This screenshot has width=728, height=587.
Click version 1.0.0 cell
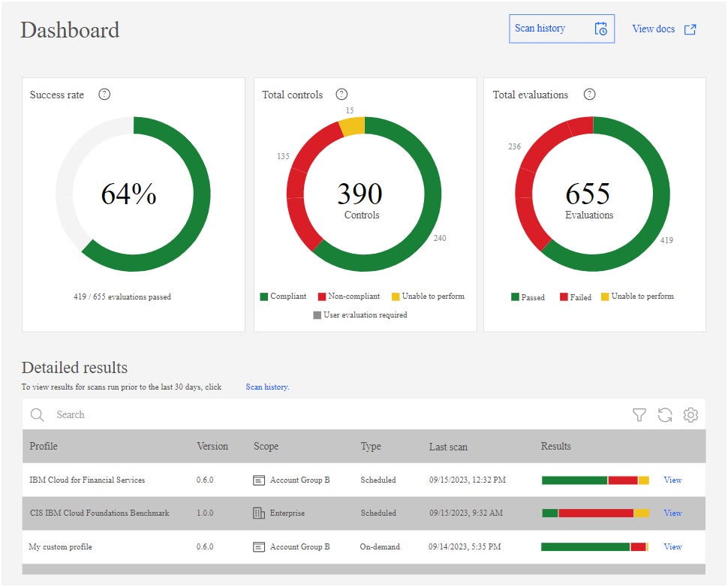205,513
